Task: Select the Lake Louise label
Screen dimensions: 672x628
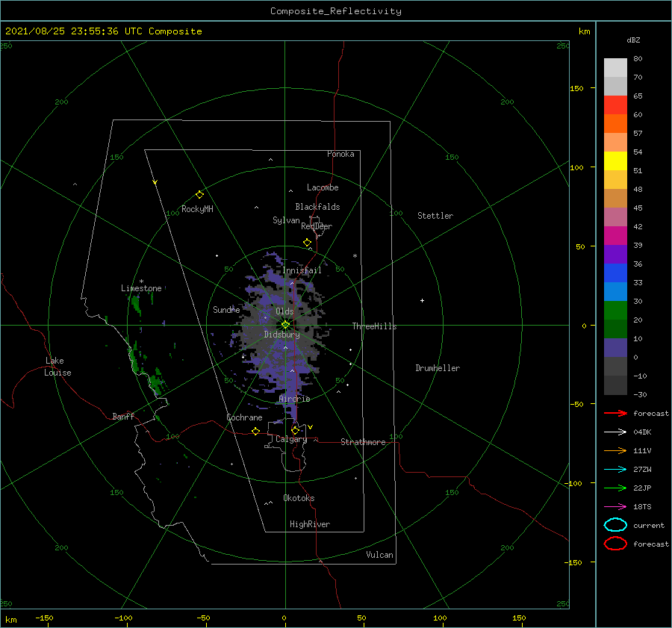Action: [57, 367]
